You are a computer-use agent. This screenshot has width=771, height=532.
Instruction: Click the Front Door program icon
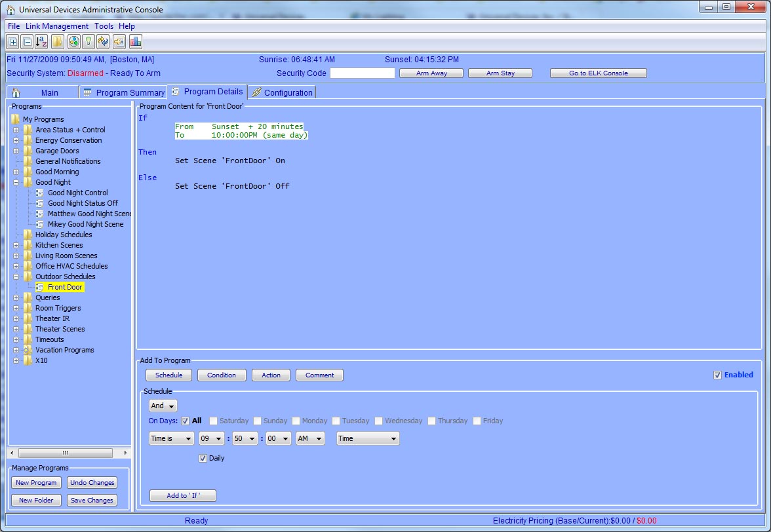[x=40, y=287]
